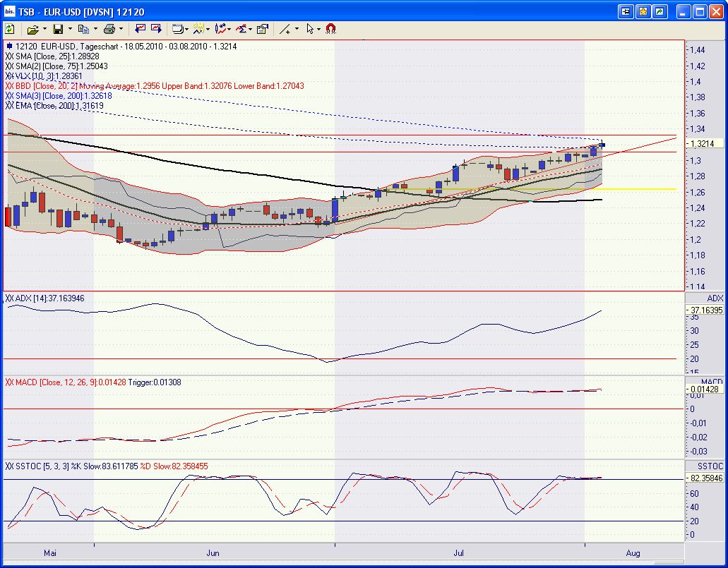Image resolution: width=728 pixels, height=568 pixels.
Task: Click the chart right-arrow navigation icon
Action: (x=156, y=29)
